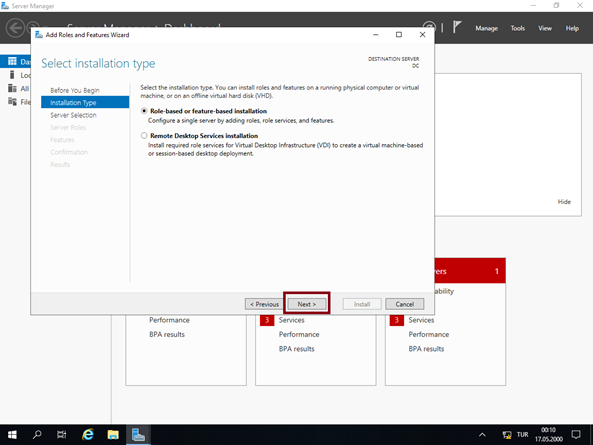Select the Local Server sidebar icon

tap(12, 75)
